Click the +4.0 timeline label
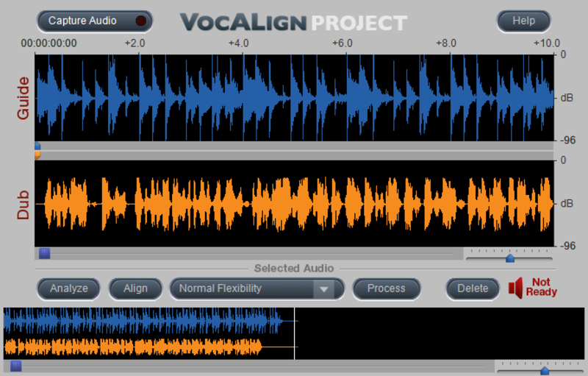The width and height of the screenshot is (588, 376). [238, 43]
